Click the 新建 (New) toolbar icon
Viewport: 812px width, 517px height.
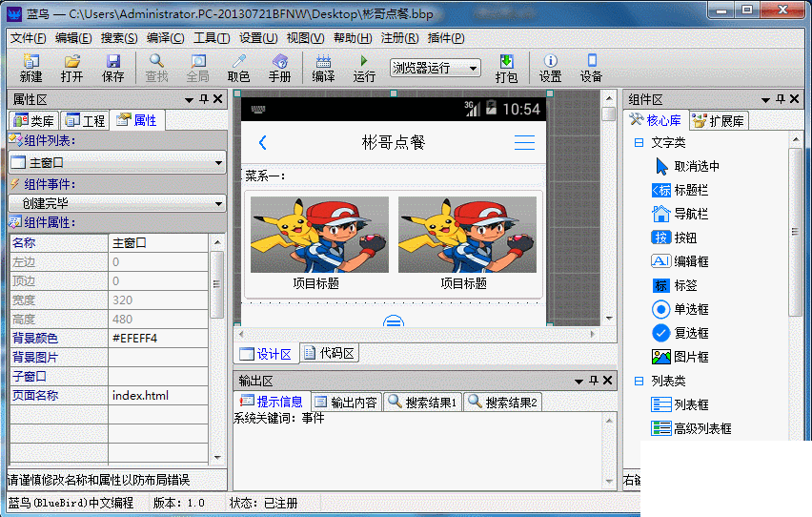coord(30,68)
